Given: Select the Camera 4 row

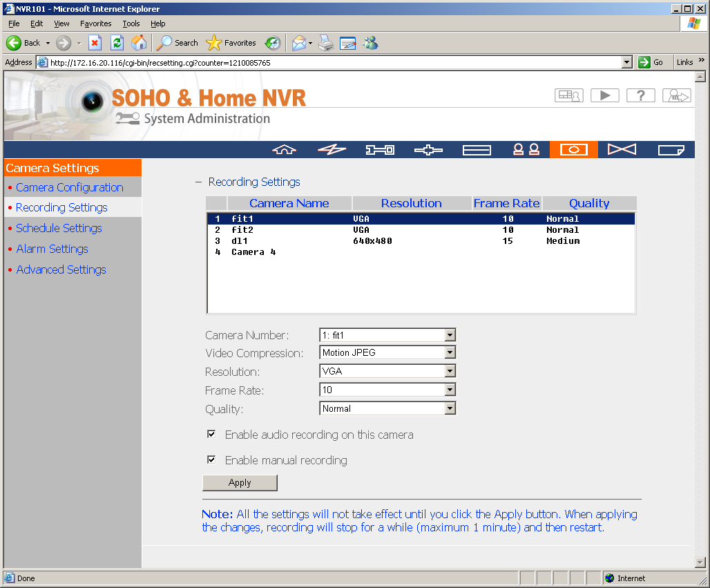Looking at the screenshot, I should click(421, 252).
